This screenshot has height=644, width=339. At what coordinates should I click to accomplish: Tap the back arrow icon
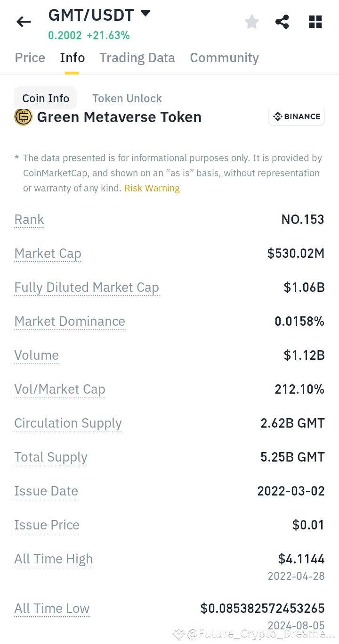[x=24, y=22]
